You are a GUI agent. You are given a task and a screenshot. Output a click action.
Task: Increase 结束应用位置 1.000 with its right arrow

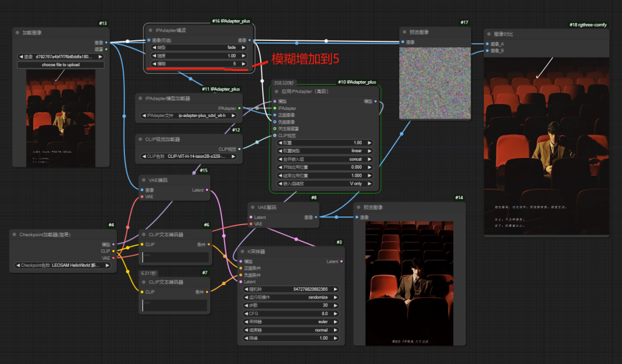(x=369, y=175)
